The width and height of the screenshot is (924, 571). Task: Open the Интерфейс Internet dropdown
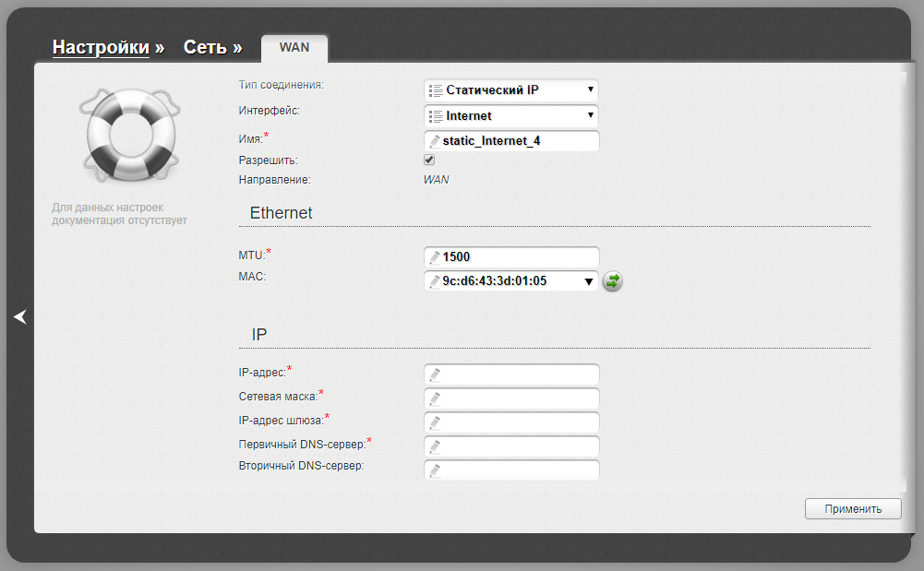pos(510,116)
